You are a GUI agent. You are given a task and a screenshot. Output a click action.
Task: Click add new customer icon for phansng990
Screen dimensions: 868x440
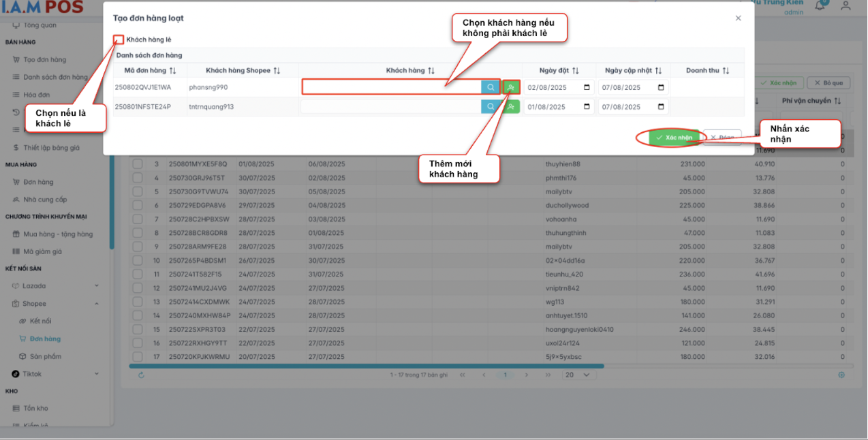pyautogui.click(x=511, y=87)
